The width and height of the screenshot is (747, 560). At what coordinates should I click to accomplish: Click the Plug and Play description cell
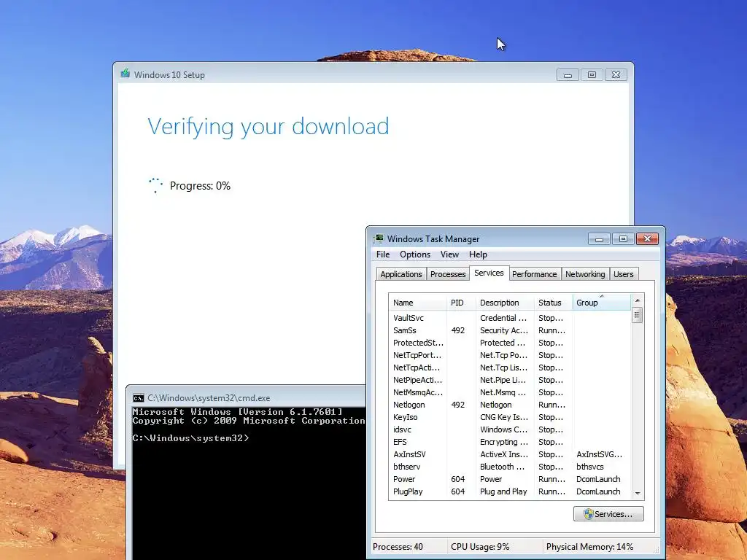(503, 491)
